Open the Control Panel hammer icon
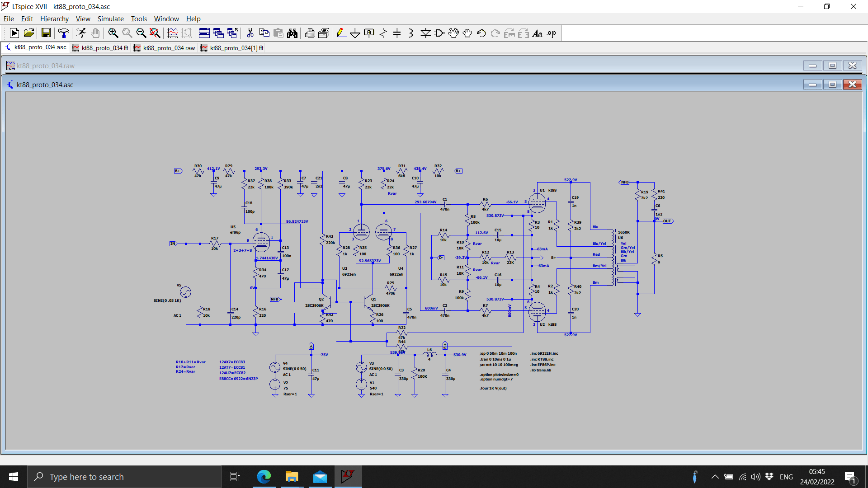868x488 pixels. click(64, 33)
